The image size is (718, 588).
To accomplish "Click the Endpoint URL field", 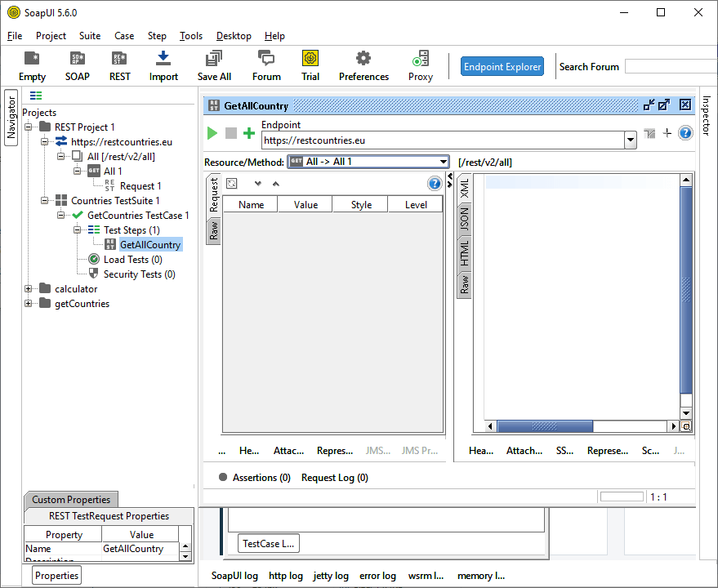I will [x=443, y=140].
